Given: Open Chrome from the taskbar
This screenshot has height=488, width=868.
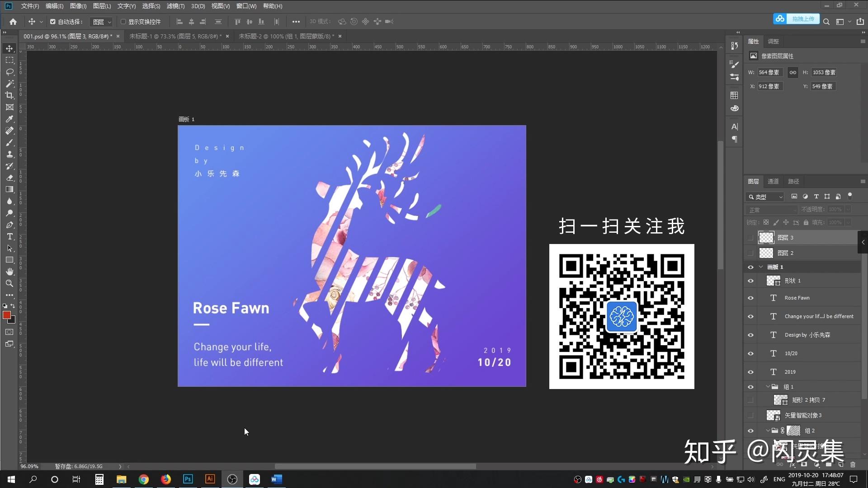Looking at the screenshot, I should point(144,479).
